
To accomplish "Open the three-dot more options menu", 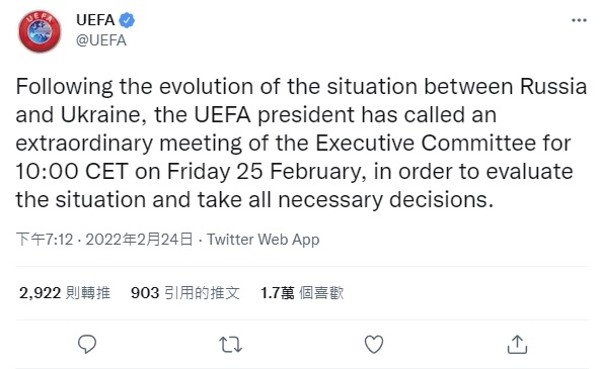I will pyautogui.click(x=579, y=20).
